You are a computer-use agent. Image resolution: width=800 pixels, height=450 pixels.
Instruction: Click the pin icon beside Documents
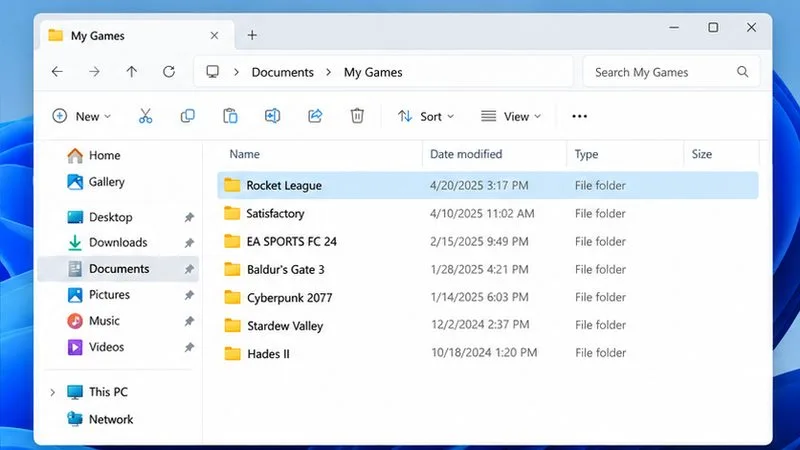(x=189, y=269)
